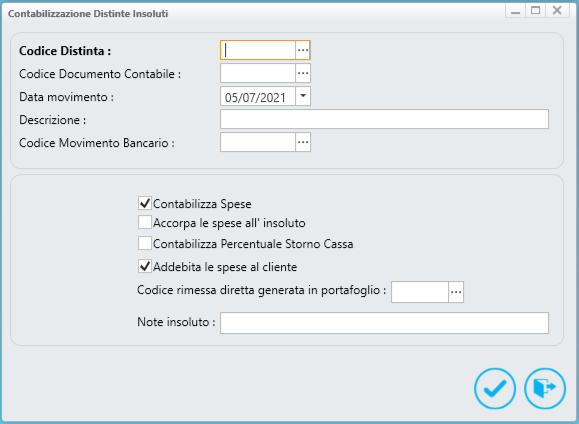Screen dimensions: 579x424
Task: Open lookup for Codice Distinta
Action: (303, 50)
